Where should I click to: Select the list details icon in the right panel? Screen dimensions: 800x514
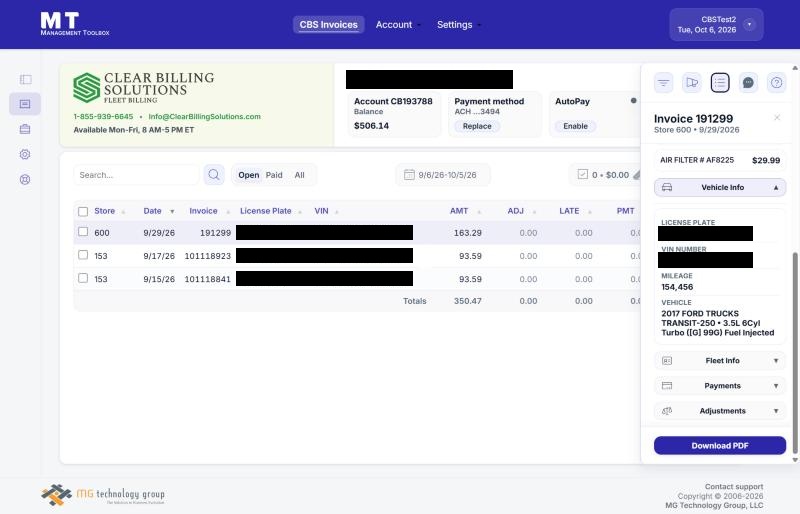pyautogui.click(x=720, y=83)
